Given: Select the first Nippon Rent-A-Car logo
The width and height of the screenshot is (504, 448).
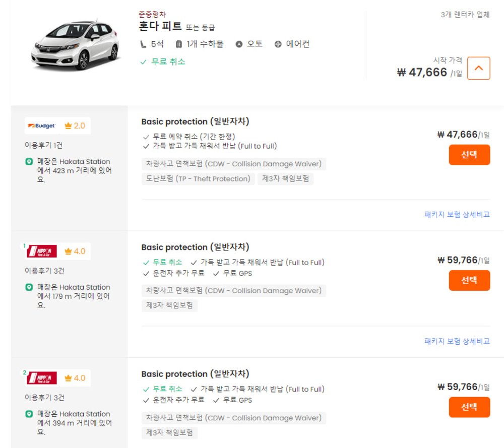Looking at the screenshot, I should point(42,250).
